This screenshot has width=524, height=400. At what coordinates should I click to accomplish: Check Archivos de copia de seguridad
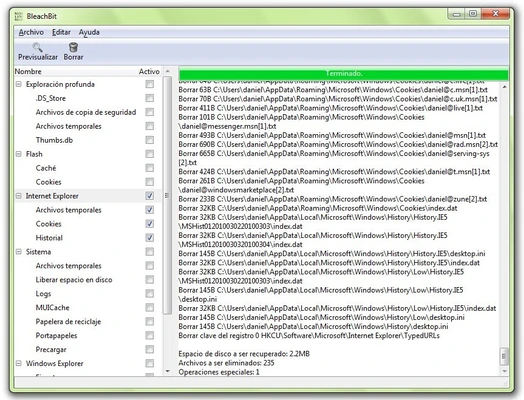(150, 112)
